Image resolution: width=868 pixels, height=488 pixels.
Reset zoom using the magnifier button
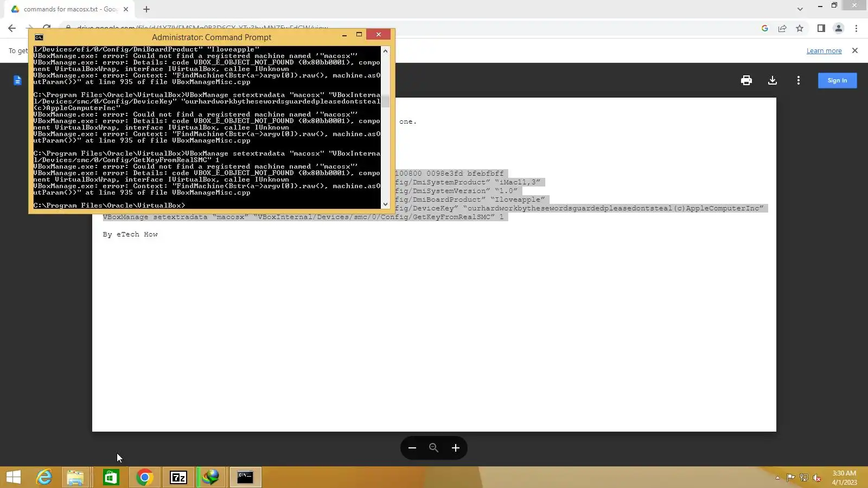(433, 448)
